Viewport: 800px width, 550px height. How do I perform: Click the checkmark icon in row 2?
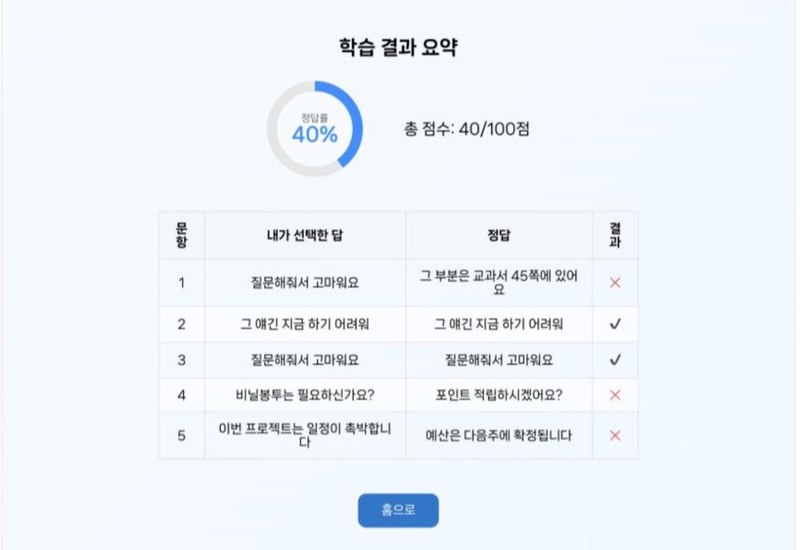pos(615,324)
